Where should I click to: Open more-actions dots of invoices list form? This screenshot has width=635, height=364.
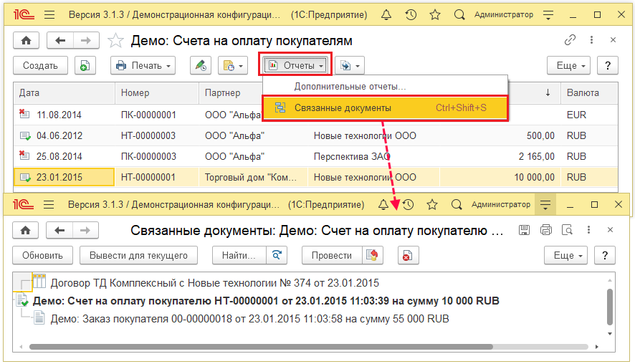click(x=592, y=39)
